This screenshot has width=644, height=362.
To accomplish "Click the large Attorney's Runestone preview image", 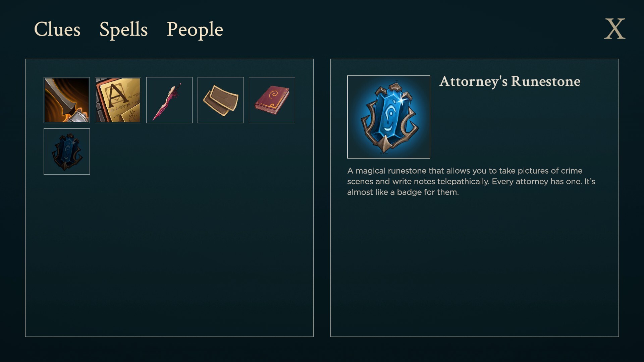I will click(388, 117).
